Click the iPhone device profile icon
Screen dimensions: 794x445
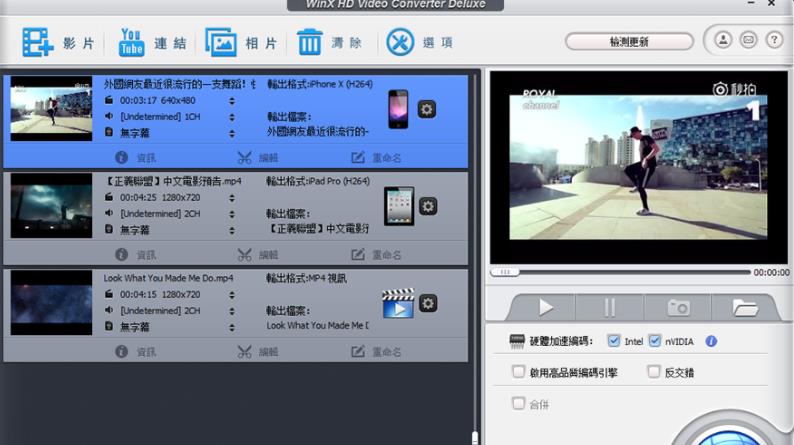pyautogui.click(x=398, y=109)
